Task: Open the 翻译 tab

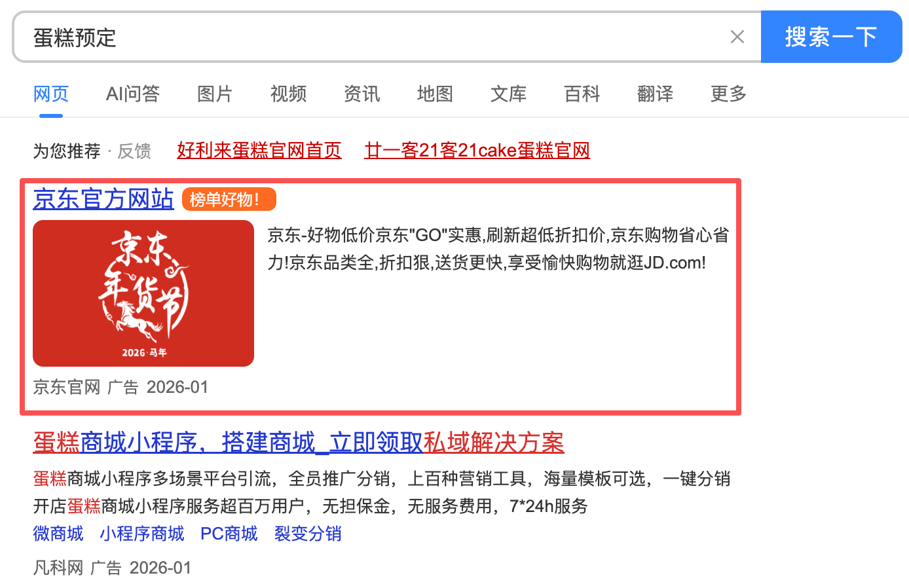Action: pyautogui.click(x=655, y=94)
